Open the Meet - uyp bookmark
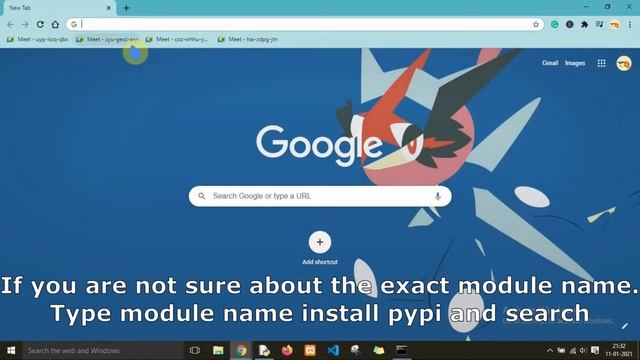640x360 pixels. (x=38, y=39)
